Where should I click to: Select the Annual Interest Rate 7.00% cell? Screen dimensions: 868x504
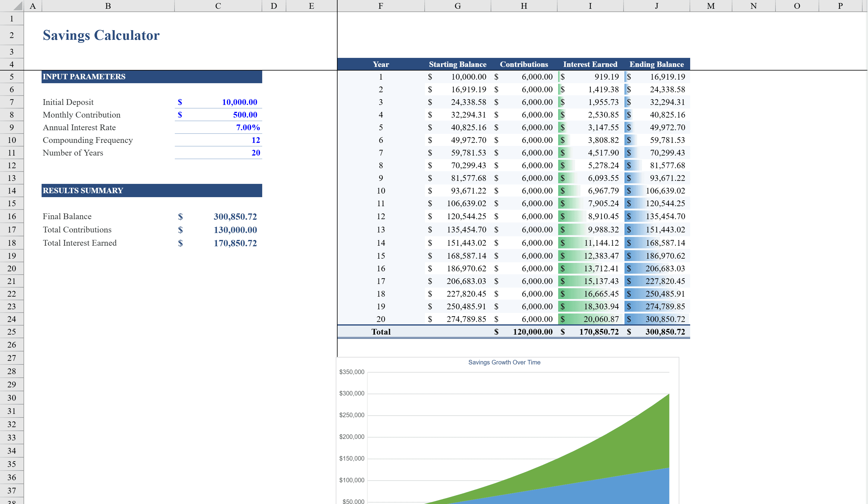227,128
